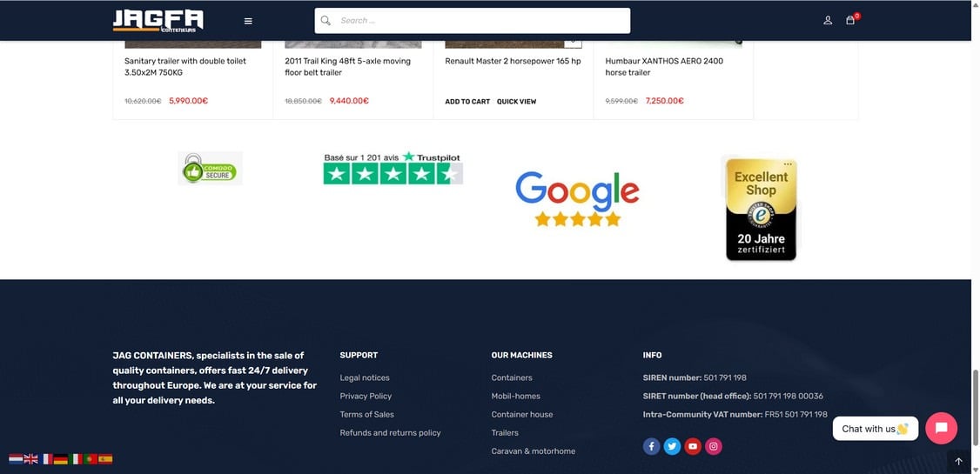Go to Trailers footer link
The height and width of the screenshot is (474, 980).
coord(505,433)
